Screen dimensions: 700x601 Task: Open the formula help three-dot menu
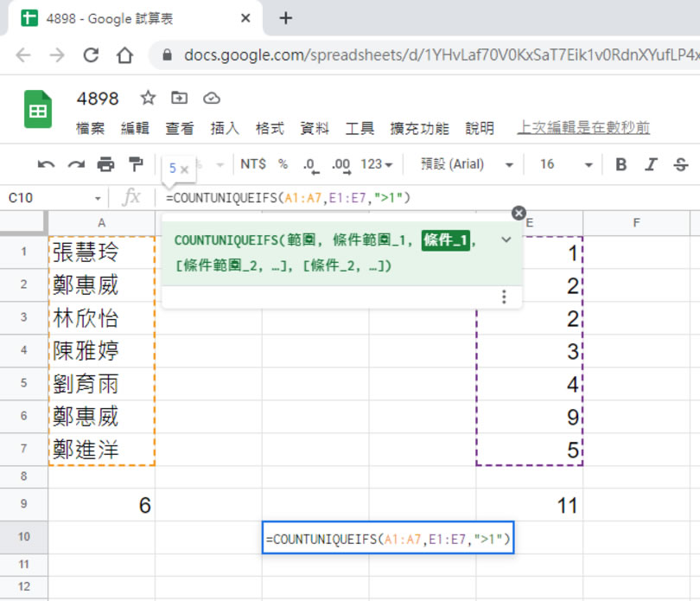tap(504, 297)
